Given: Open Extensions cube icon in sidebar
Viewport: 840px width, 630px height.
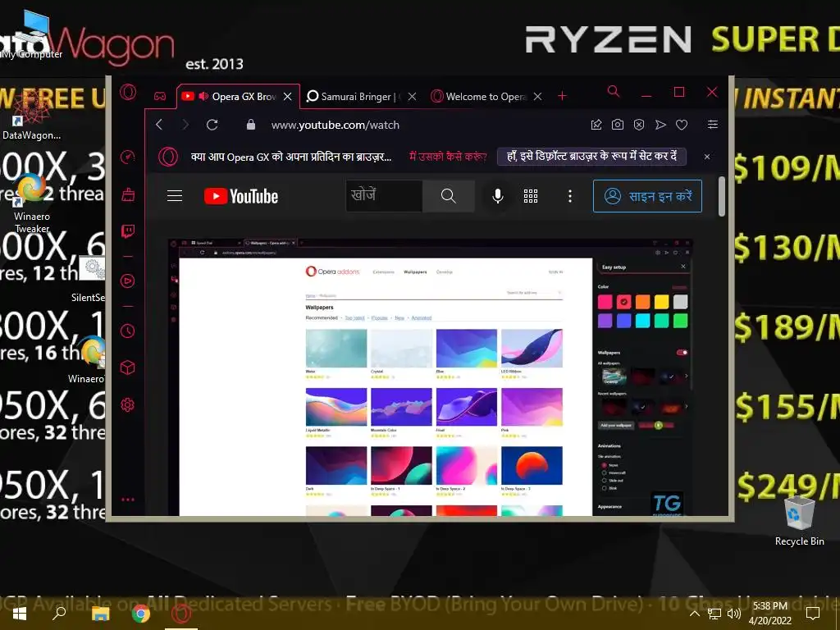Looking at the screenshot, I should (x=127, y=367).
